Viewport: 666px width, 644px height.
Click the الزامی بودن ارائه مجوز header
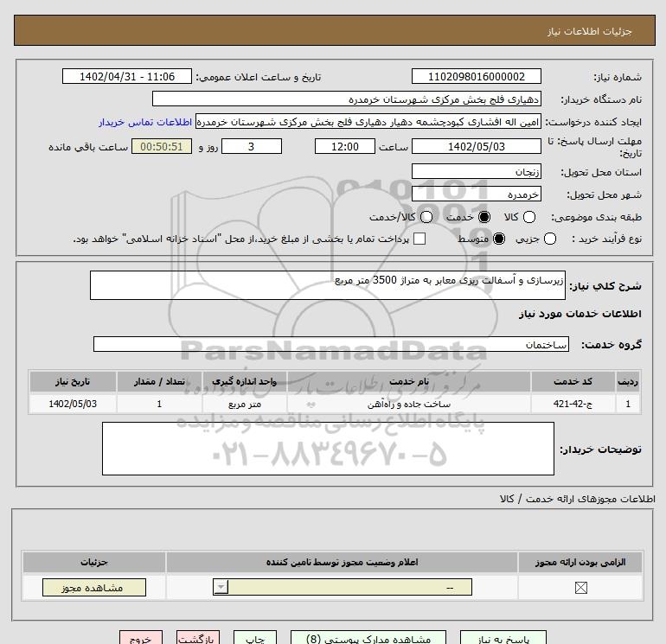(x=580, y=562)
